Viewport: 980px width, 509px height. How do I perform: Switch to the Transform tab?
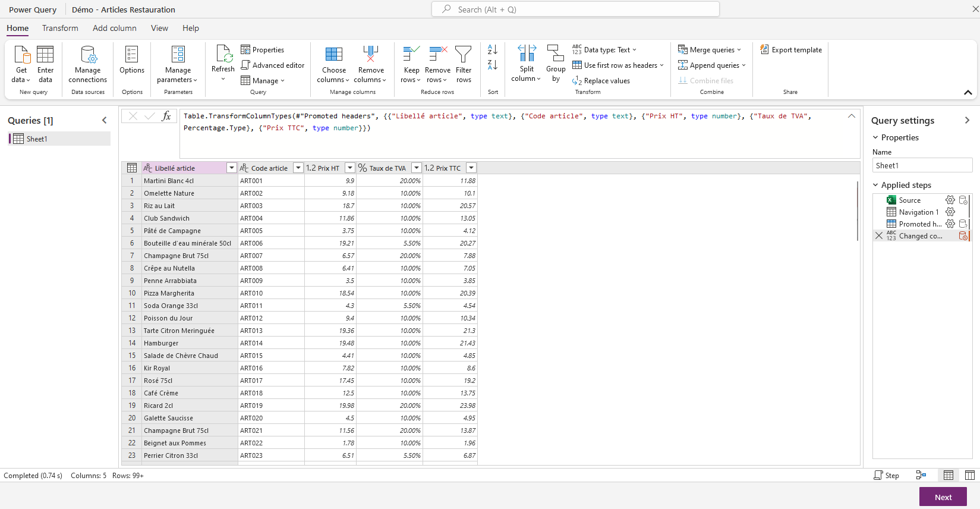60,28
